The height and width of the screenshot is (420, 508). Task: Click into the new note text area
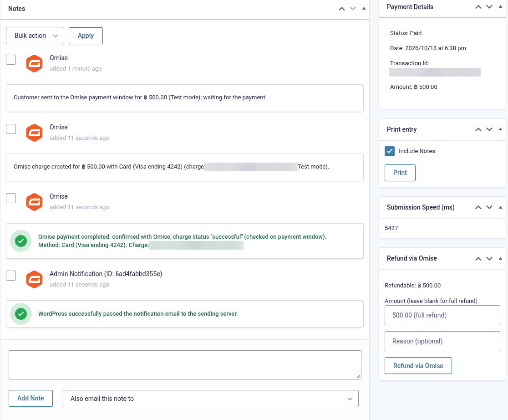coord(185,365)
